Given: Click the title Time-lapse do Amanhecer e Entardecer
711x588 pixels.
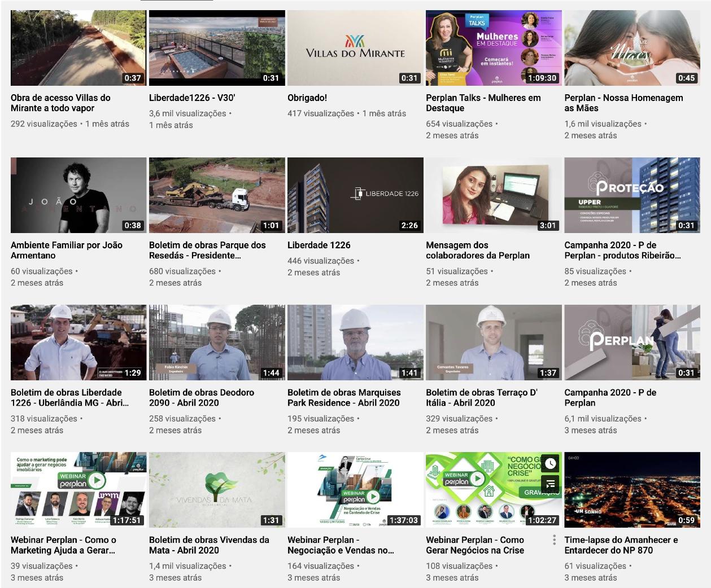Looking at the screenshot, I should coord(621,545).
